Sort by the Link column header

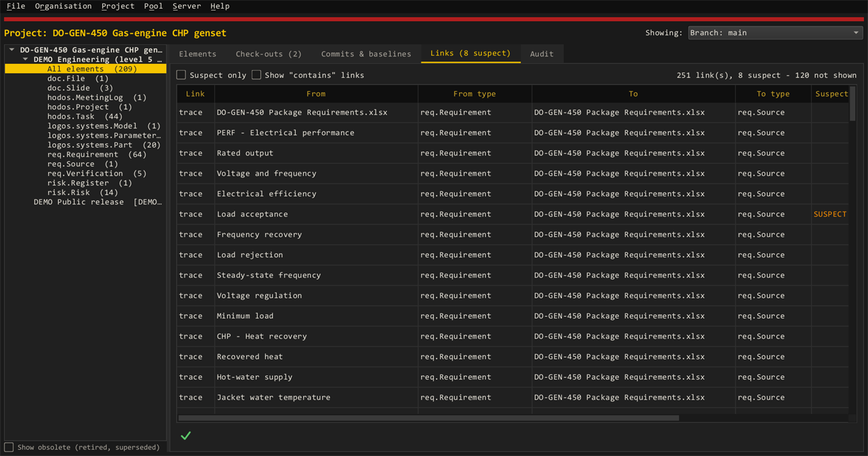point(195,94)
